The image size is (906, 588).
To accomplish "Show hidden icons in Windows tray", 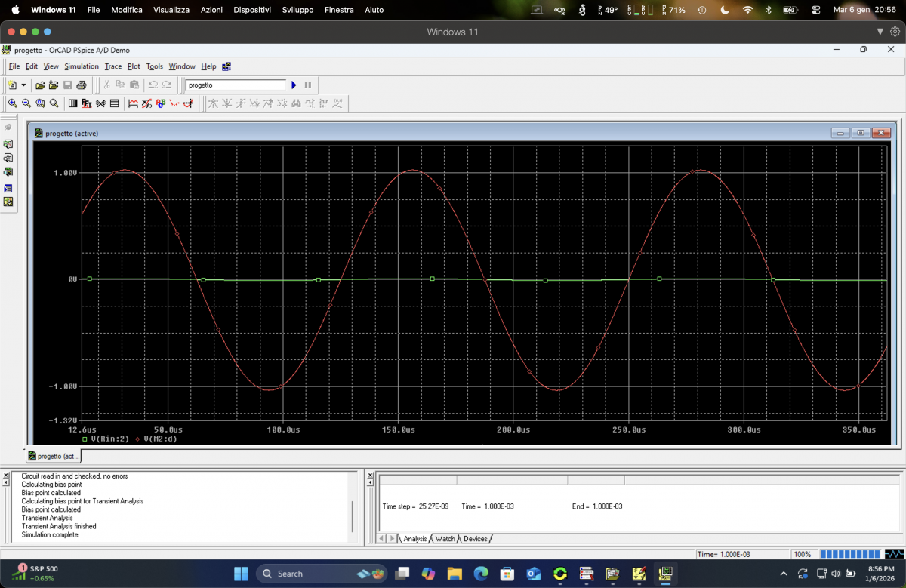I will coord(783,574).
